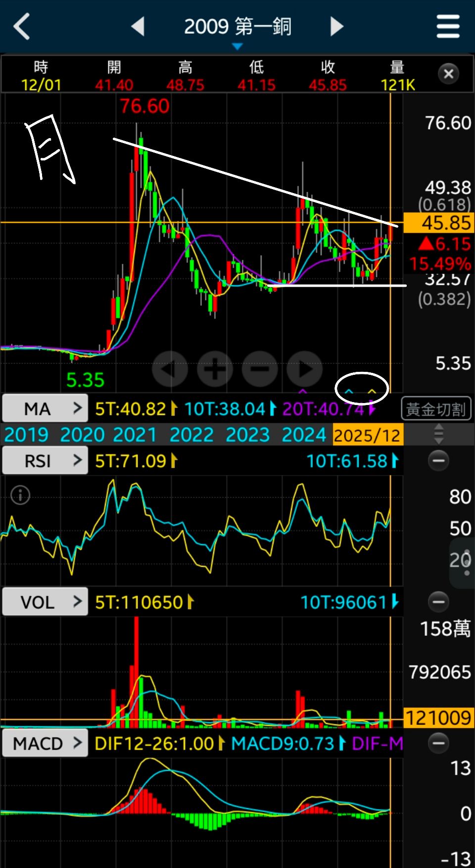Collapse the RSI panel with minus icon

[438, 460]
